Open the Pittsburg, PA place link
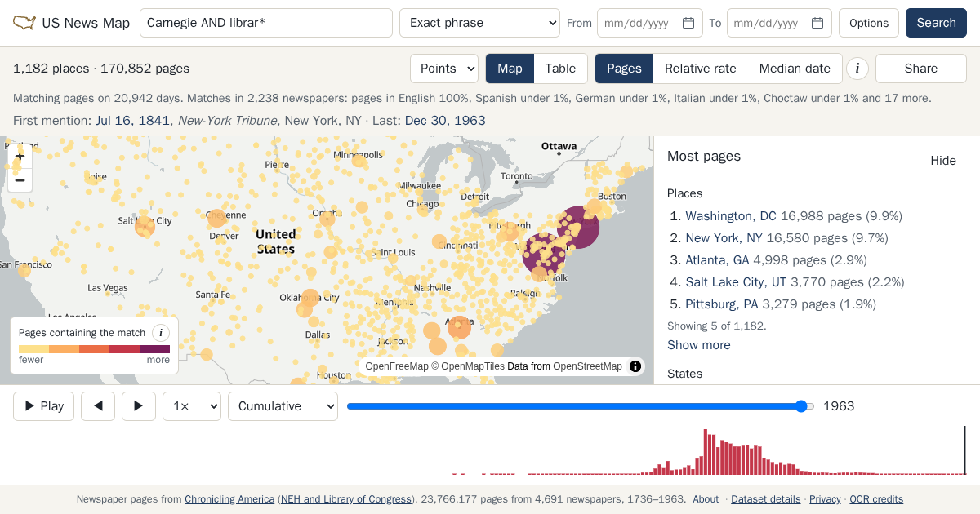Screen dimensions: 980x514 (722, 304)
